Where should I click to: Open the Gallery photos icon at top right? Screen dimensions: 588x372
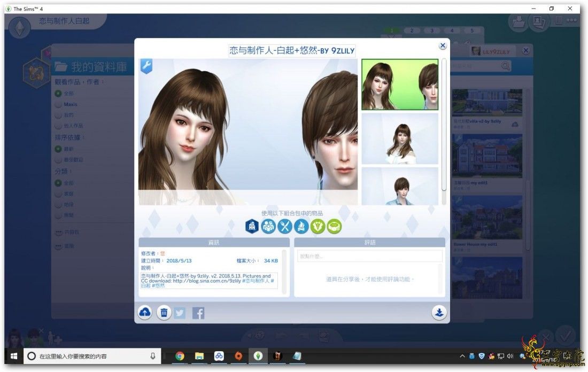[x=538, y=22]
